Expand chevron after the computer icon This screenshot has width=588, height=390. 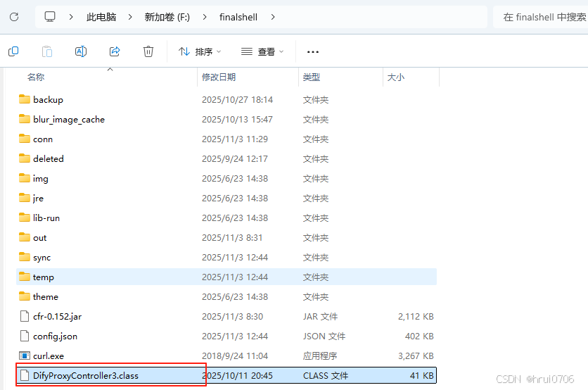(x=71, y=17)
